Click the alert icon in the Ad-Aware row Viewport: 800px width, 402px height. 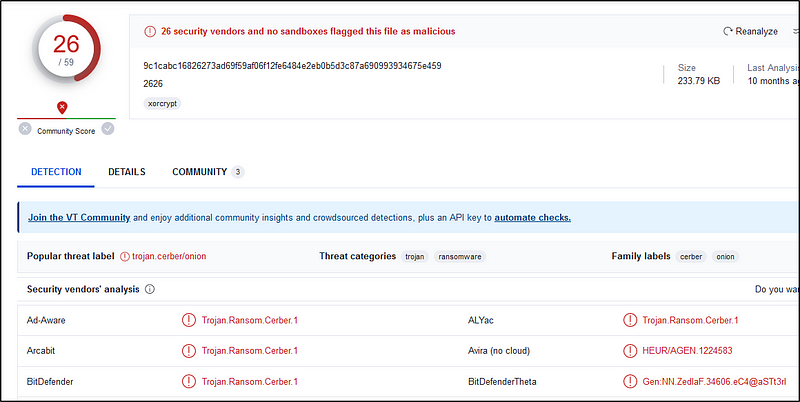(188, 320)
